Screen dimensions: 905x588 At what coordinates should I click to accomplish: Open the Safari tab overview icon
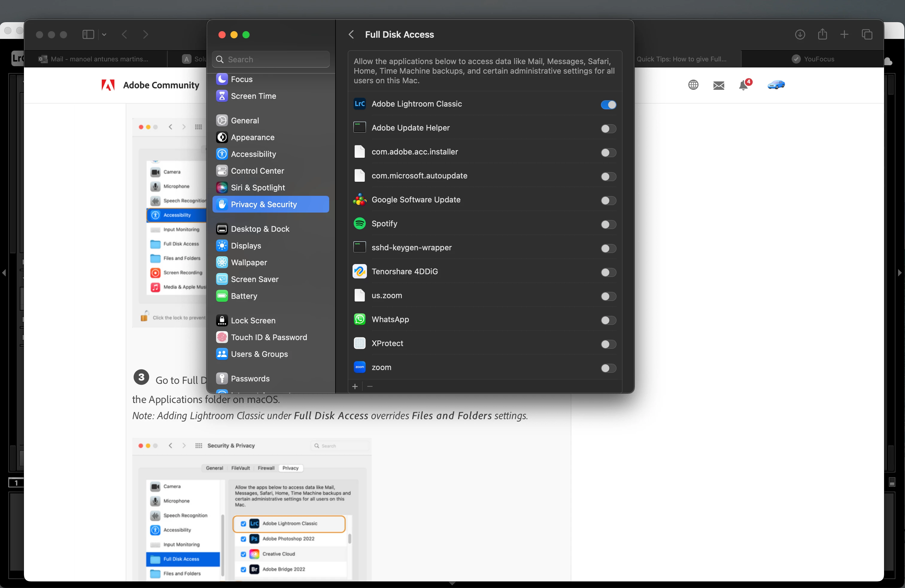(x=867, y=35)
